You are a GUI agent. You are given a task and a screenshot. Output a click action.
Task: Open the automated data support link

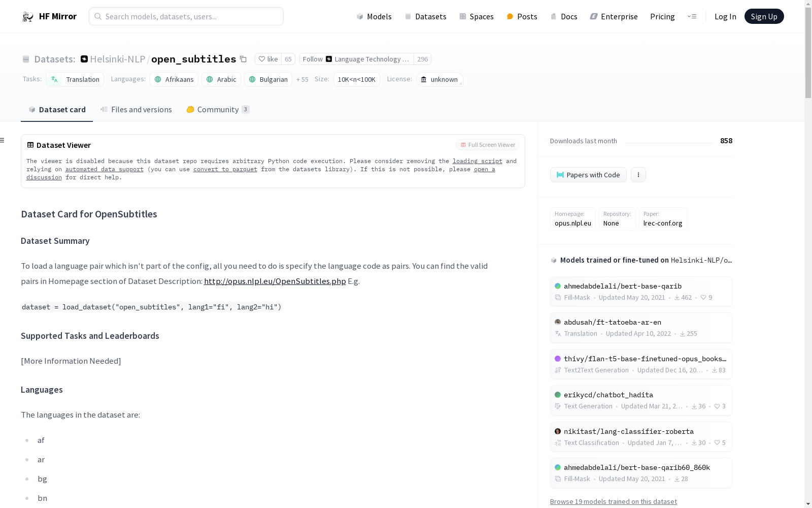[x=105, y=169]
